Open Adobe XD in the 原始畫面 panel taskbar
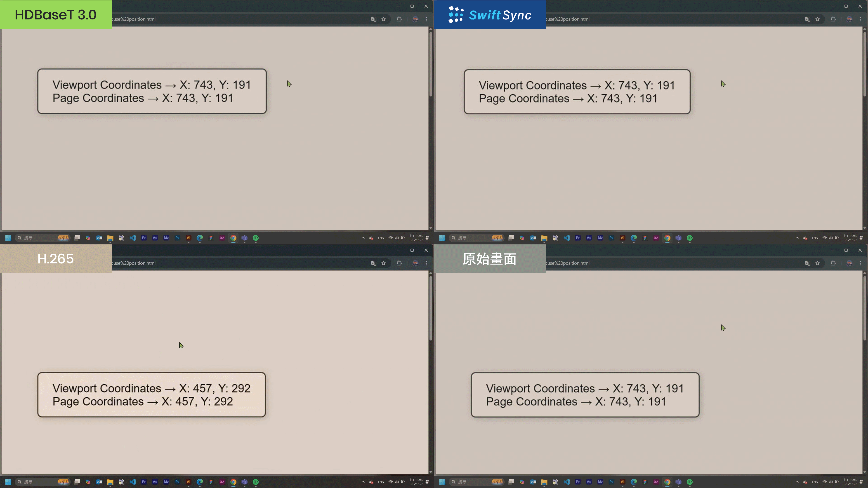 tap(656, 482)
